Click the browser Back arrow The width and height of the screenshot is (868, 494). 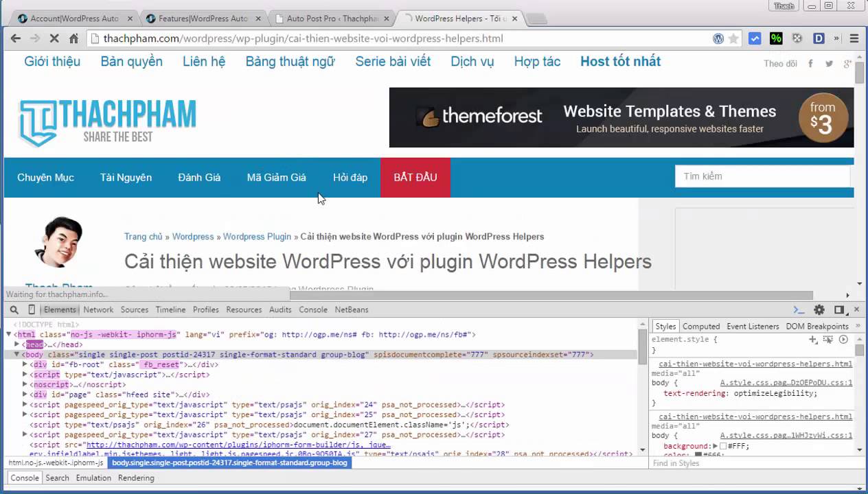click(16, 38)
